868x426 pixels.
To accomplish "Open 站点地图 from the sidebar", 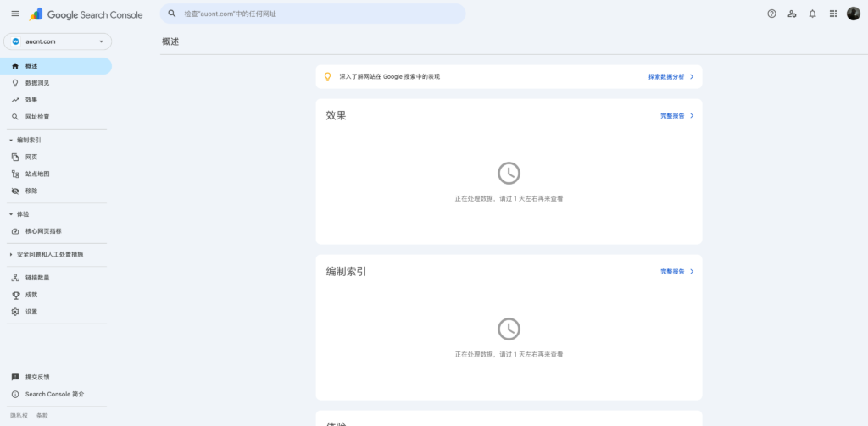I will coord(56,174).
